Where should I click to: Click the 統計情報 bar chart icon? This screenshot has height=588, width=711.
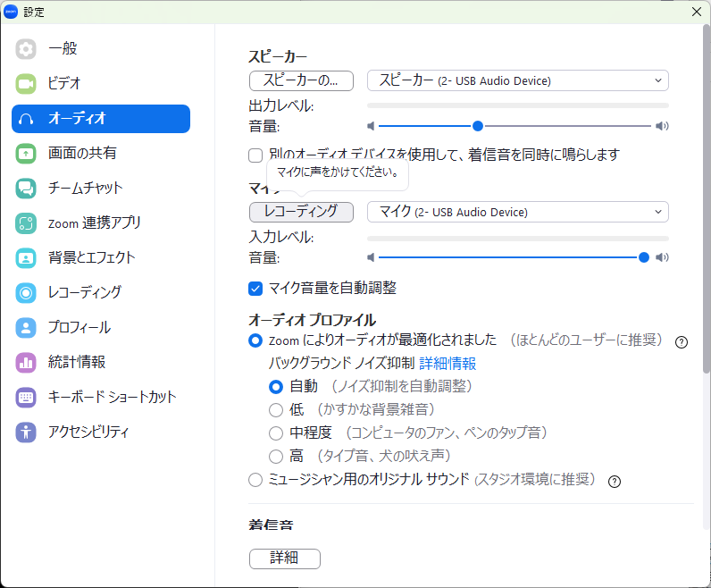[x=26, y=363]
